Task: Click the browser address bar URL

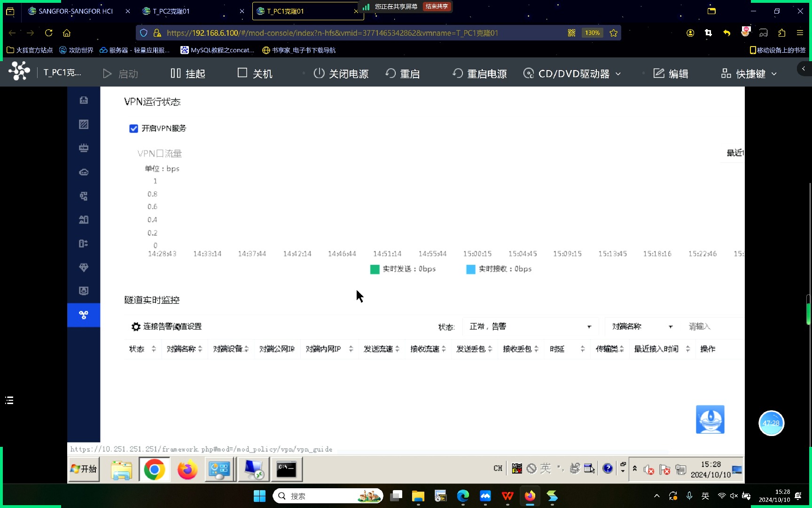Action: [332, 33]
